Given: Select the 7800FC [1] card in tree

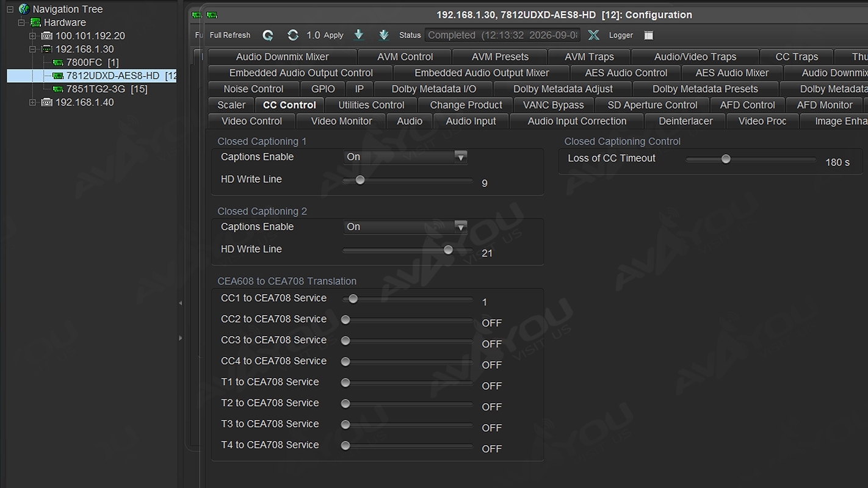Looking at the screenshot, I should tap(85, 62).
